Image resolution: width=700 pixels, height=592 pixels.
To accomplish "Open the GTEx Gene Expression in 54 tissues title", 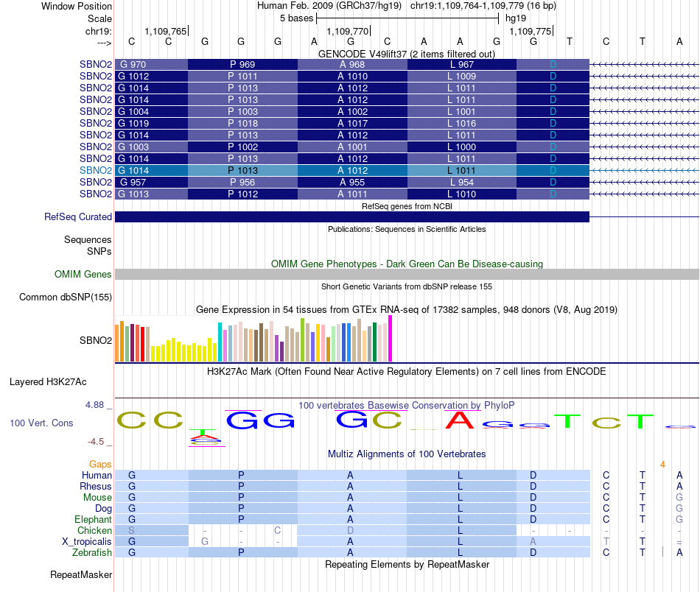I will click(407, 309).
